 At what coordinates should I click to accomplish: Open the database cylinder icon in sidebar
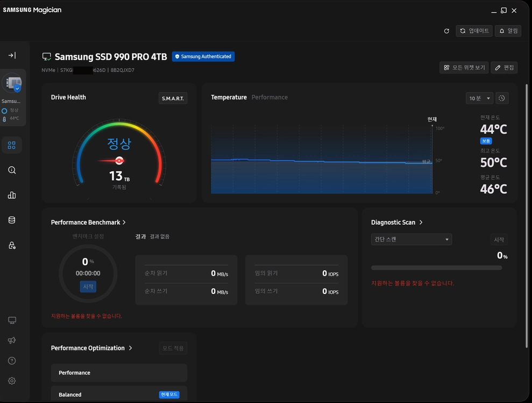coord(12,220)
